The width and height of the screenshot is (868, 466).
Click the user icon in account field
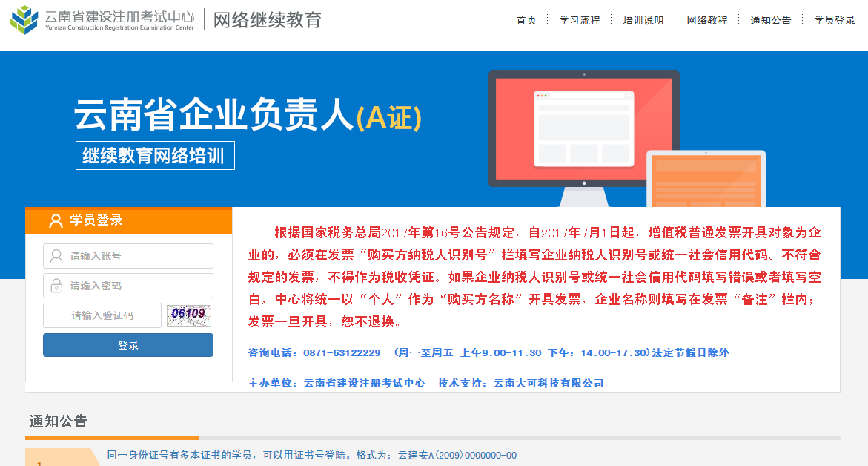tap(56, 256)
